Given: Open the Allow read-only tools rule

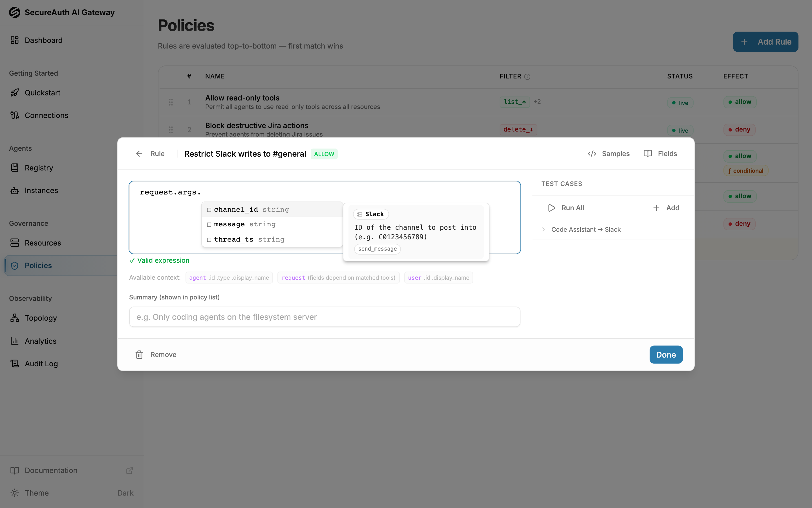Looking at the screenshot, I should coord(242,98).
